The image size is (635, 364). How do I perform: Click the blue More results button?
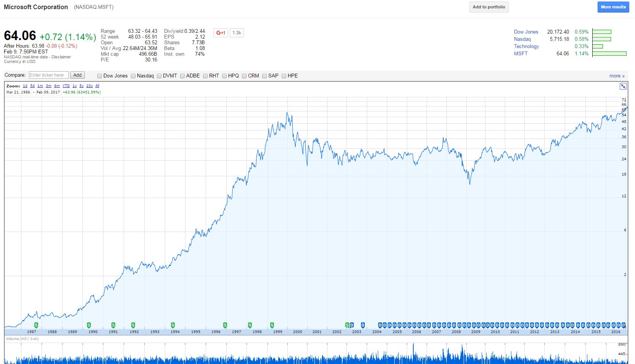(613, 7)
